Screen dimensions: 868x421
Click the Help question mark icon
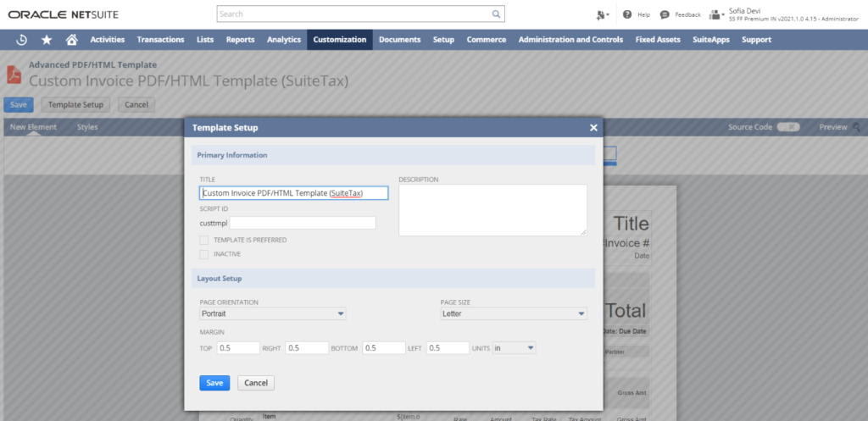click(x=627, y=14)
